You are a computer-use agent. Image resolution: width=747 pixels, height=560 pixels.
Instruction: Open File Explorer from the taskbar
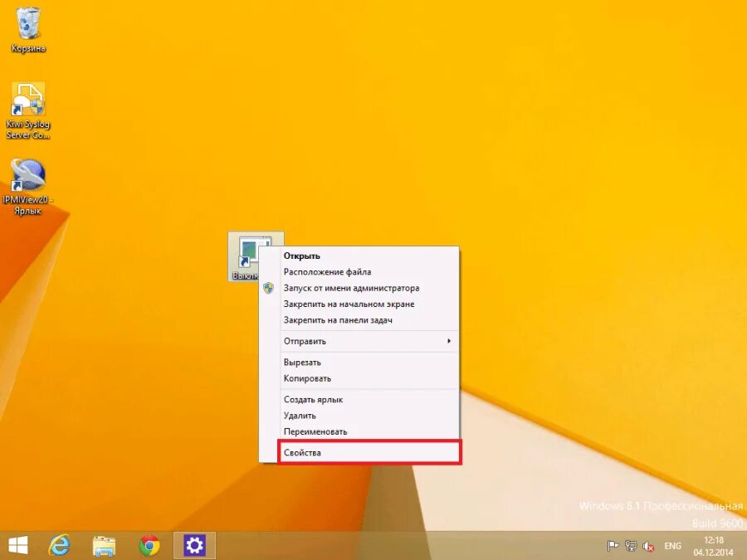pyautogui.click(x=104, y=546)
